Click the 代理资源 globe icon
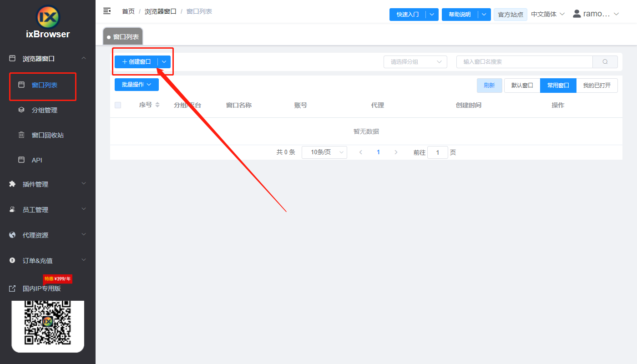The height and width of the screenshot is (364, 637). click(x=11, y=235)
